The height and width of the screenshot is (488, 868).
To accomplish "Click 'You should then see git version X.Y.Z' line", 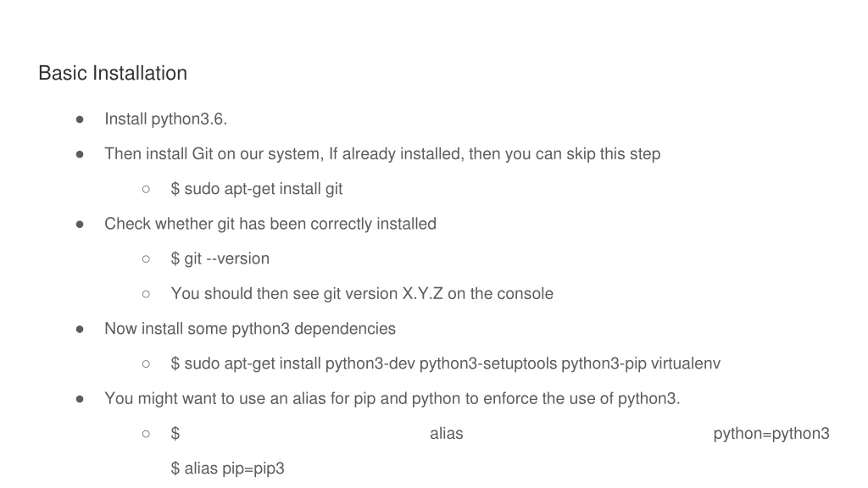I will pos(362,293).
